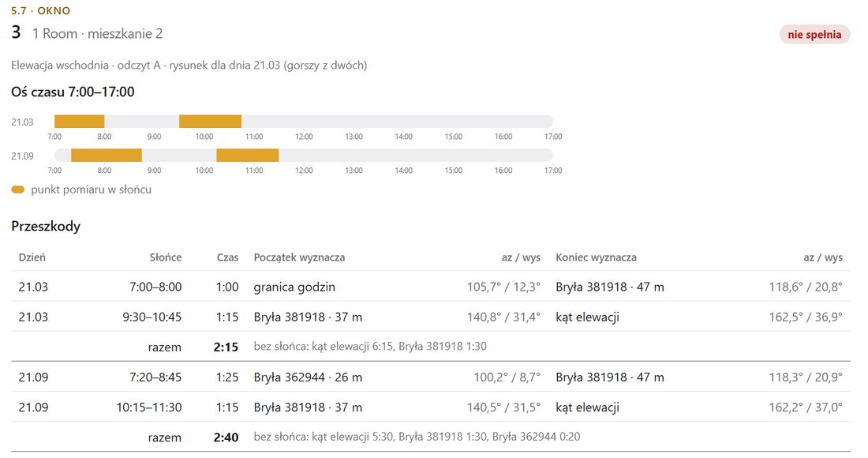
Task: Click the "Czas" column header
Action: click(227, 257)
